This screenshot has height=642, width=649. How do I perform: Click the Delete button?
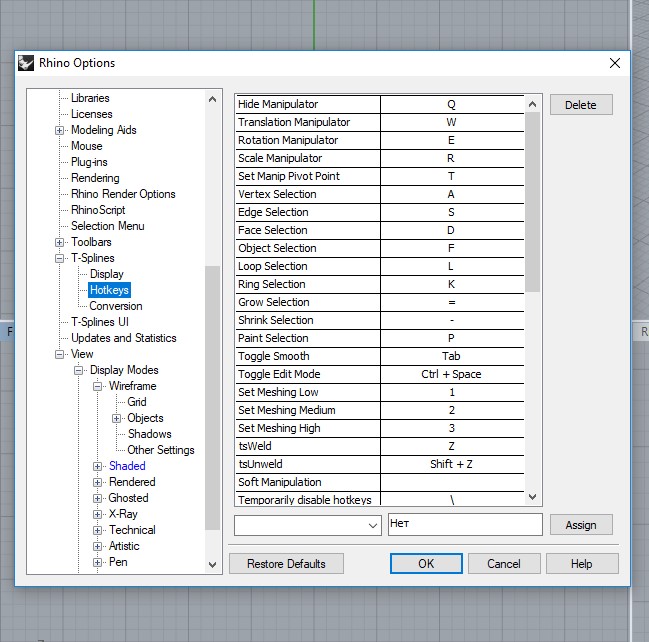pyautogui.click(x=581, y=105)
